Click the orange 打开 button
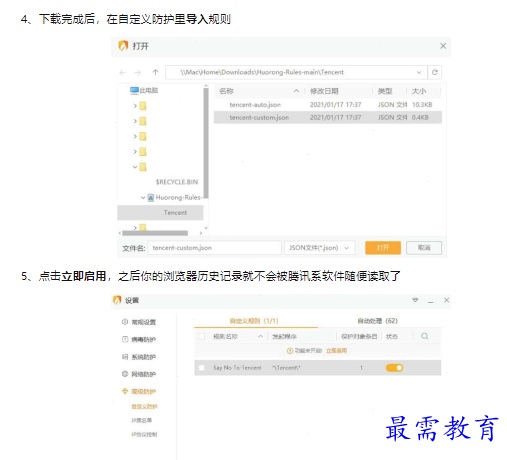507x460 pixels. click(x=383, y=248)
